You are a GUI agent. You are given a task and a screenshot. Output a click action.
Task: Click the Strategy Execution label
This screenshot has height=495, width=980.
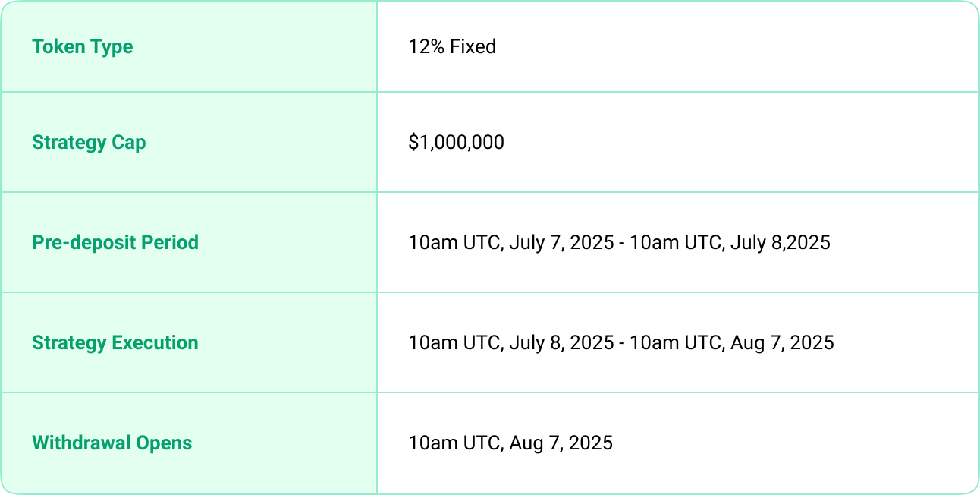(x=115, y=343)
